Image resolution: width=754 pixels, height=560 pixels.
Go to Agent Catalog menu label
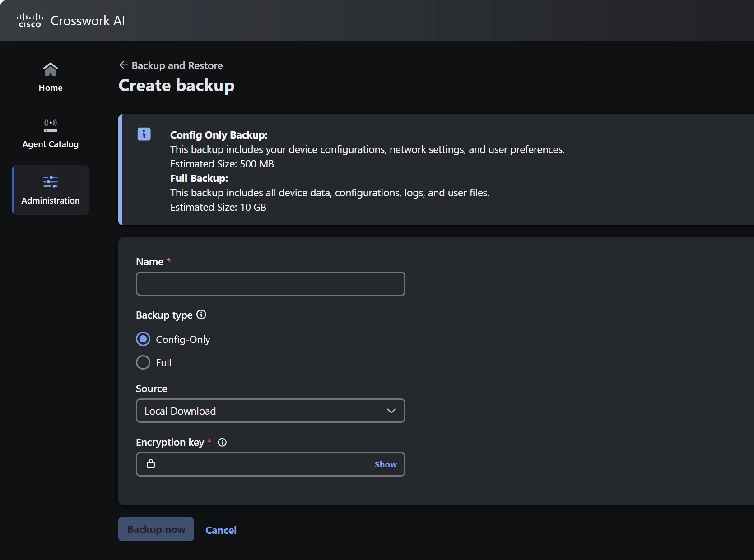click(x=51, y=144)
